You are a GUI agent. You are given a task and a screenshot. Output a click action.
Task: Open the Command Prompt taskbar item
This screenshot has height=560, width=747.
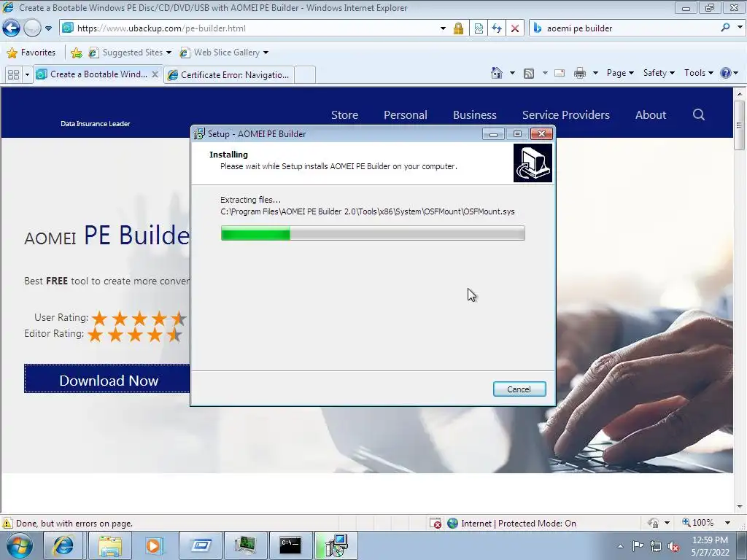point(290,545)
